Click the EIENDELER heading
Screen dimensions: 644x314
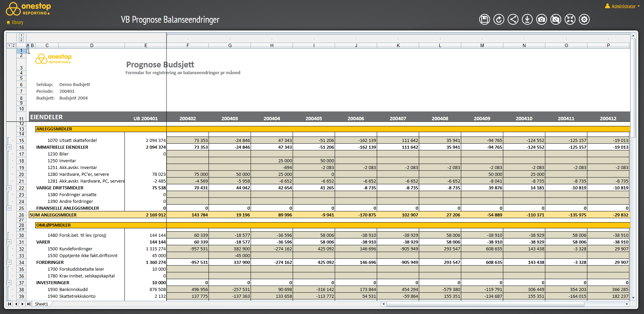[46, 117]
